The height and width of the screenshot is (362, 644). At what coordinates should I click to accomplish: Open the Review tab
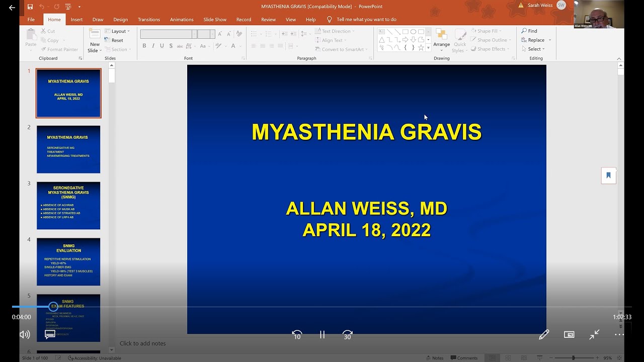(x=268, y=20)
